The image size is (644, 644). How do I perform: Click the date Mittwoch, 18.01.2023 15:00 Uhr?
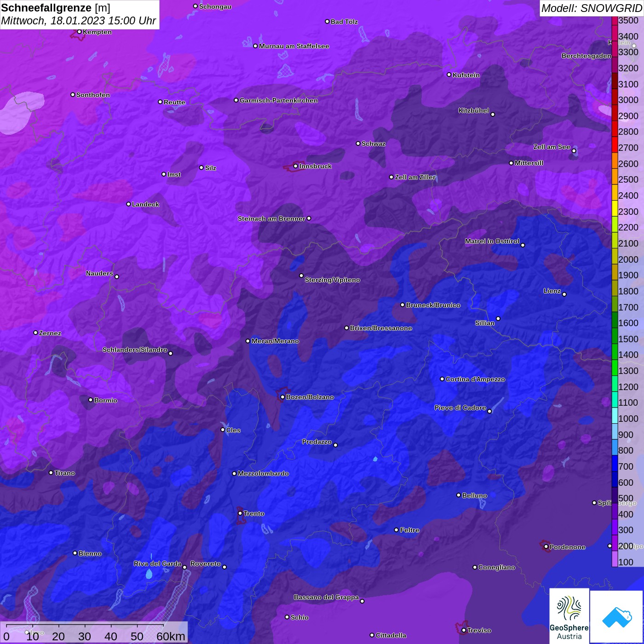click(79, 21)
